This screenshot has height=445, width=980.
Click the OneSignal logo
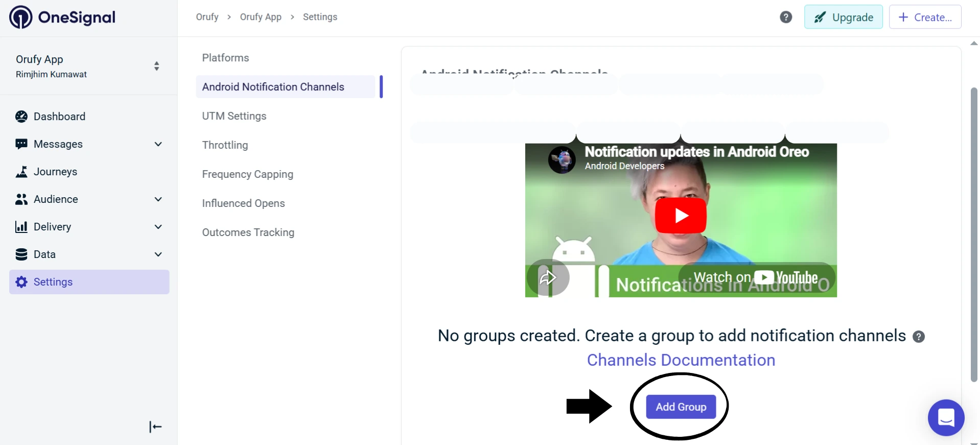point(62,17)
